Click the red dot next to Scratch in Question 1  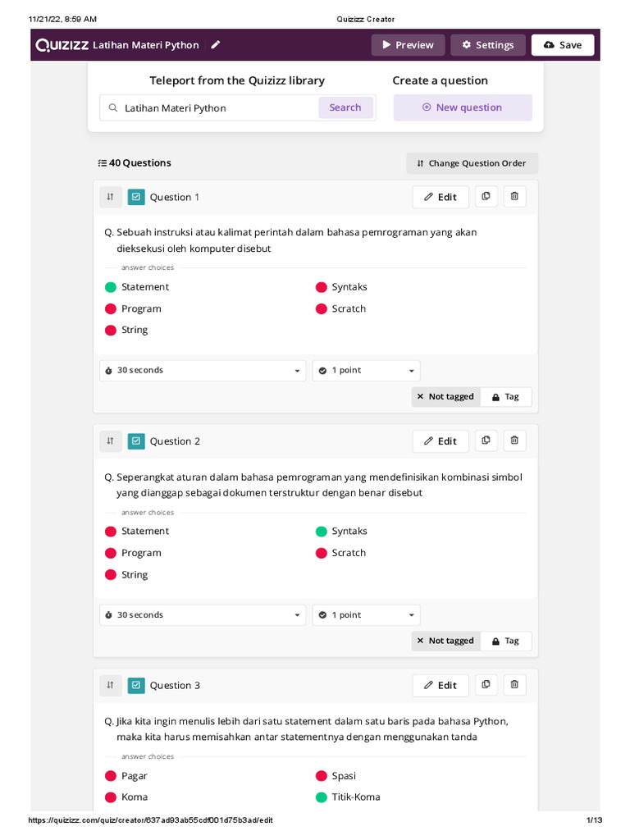(x=322, y=309)
